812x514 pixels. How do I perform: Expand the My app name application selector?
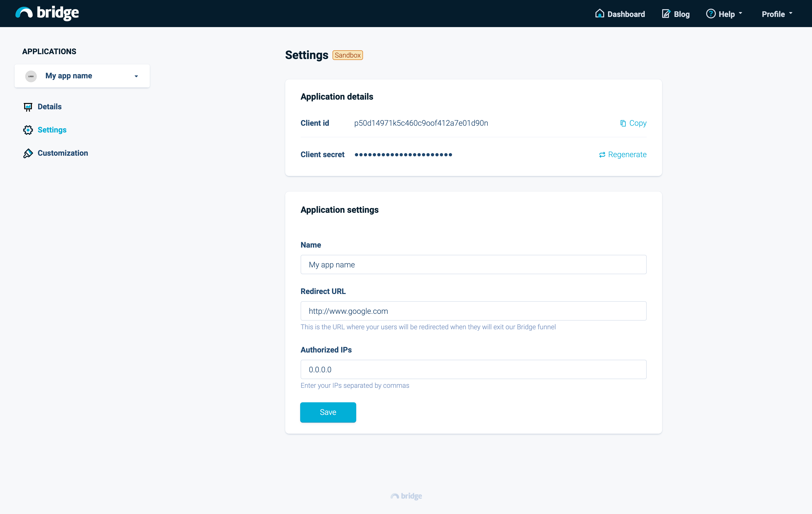tap(136, 76)
